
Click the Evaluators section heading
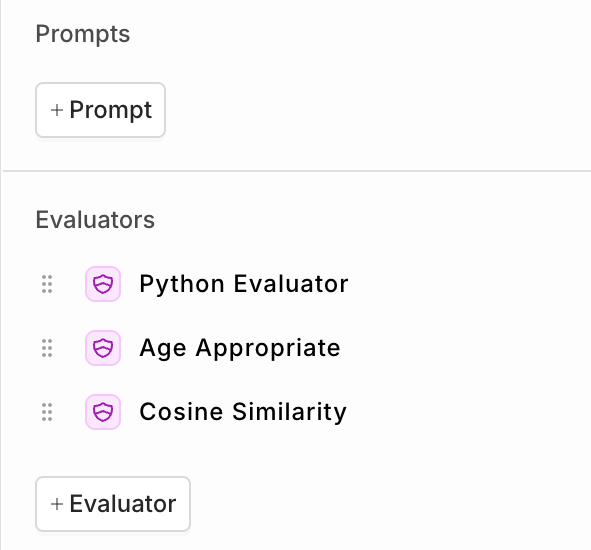click(x=95, y=219)
